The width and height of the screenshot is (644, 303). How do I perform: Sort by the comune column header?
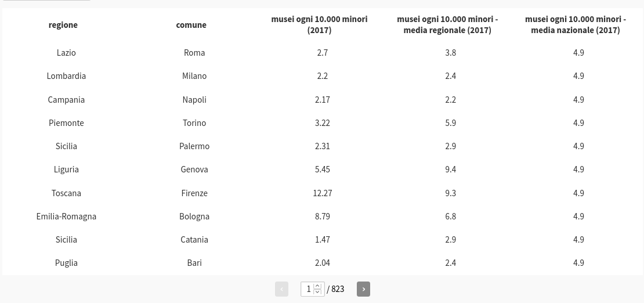click(191, 24)
